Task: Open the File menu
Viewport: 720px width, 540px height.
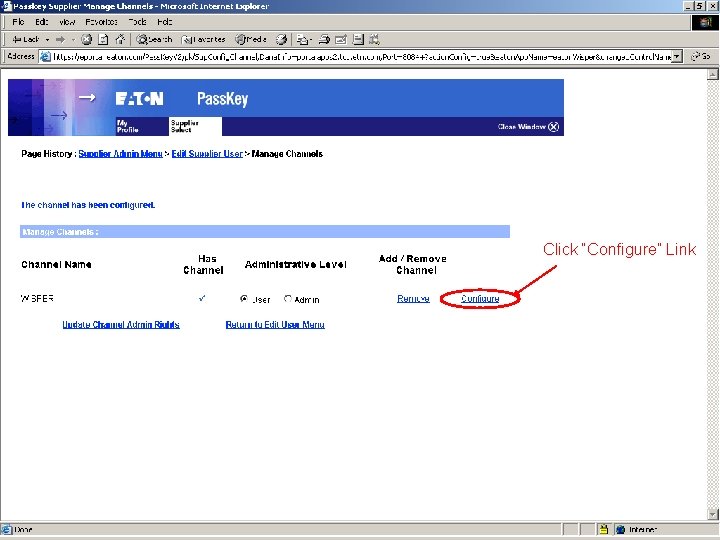Action: coord(18,22)
